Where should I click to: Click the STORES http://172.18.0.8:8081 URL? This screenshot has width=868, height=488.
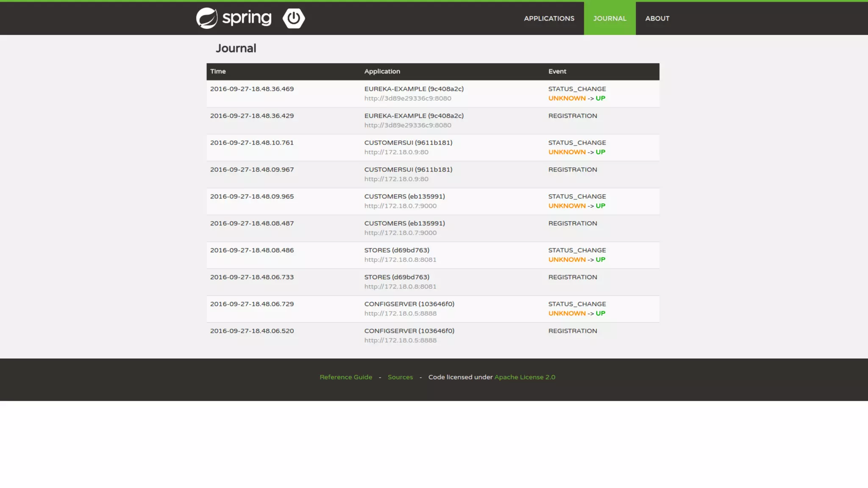click(x=400, y=260)
